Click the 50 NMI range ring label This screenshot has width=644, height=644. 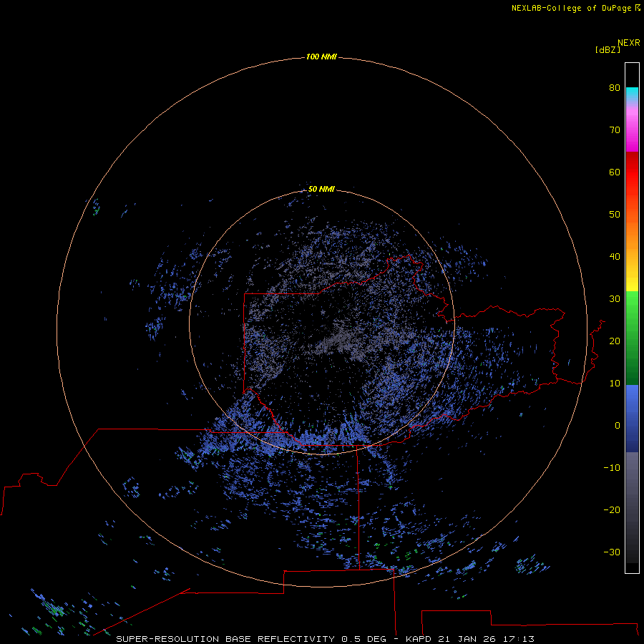tap(321, 189)
